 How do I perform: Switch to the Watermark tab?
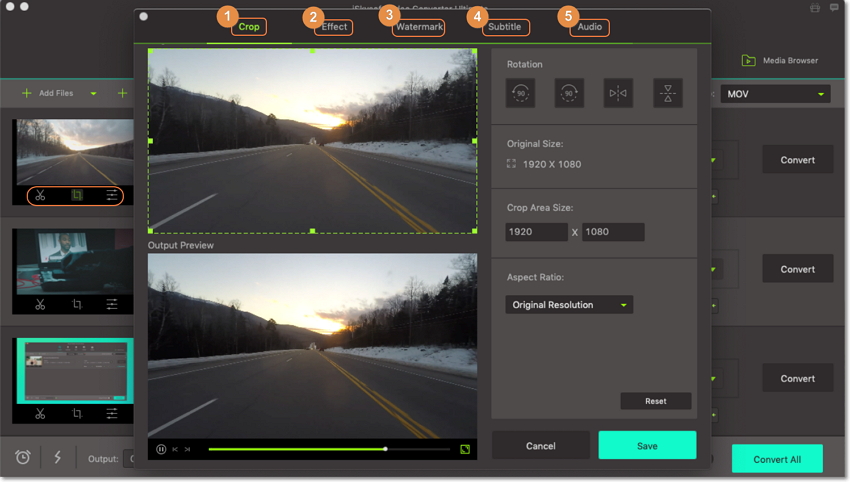[418, 27]
